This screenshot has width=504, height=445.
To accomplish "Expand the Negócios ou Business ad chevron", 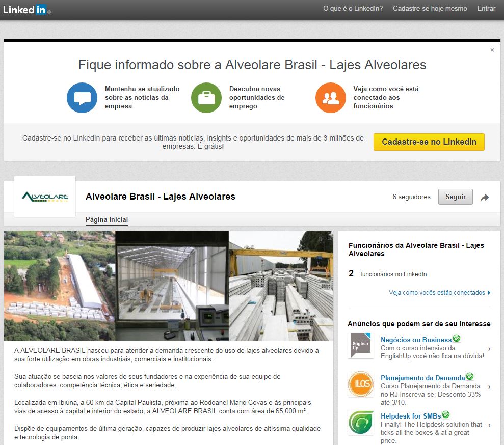I will [x=489, y=349].
